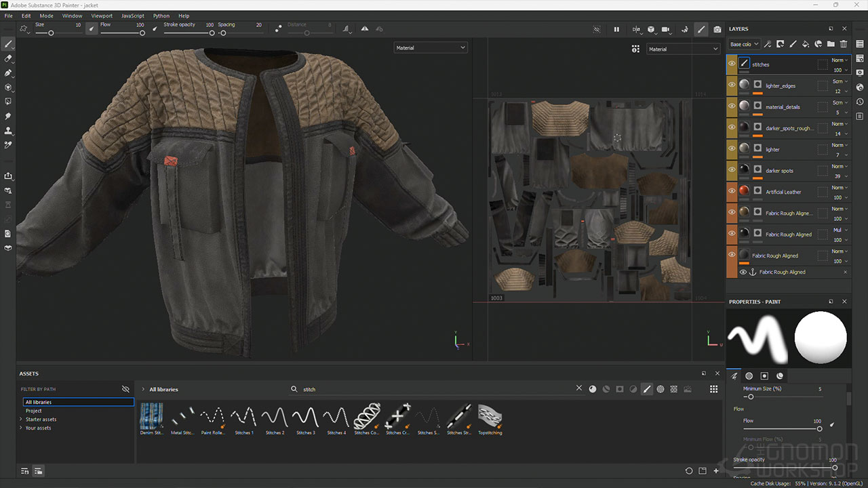Hide the stitches layer
The image size is (868, 488).
tap(732, 64)
